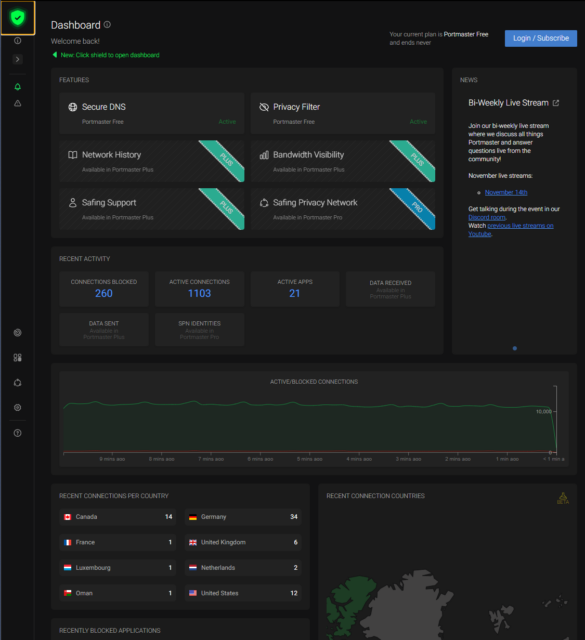
Task: Click the Secure DNS globe icon
Action: coord(73,107)
